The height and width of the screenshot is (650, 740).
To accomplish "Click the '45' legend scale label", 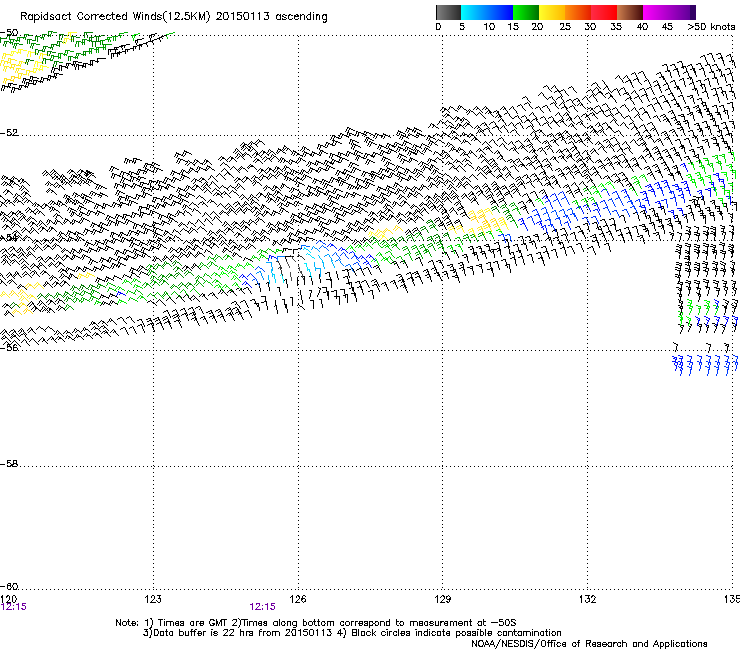I will coord(667,27).
